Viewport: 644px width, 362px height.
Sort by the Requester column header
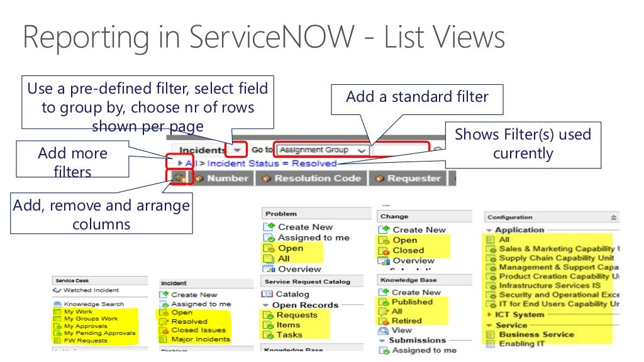(x=414, y=178)
